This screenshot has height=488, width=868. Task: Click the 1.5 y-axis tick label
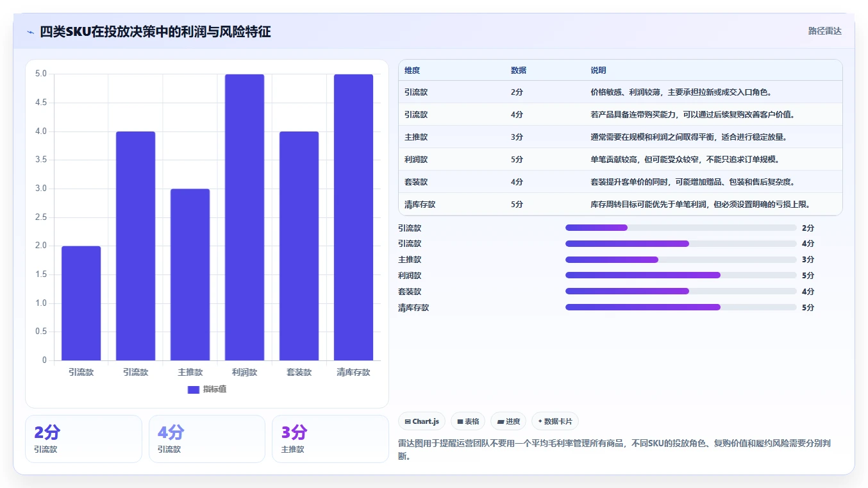pos(41,274)
